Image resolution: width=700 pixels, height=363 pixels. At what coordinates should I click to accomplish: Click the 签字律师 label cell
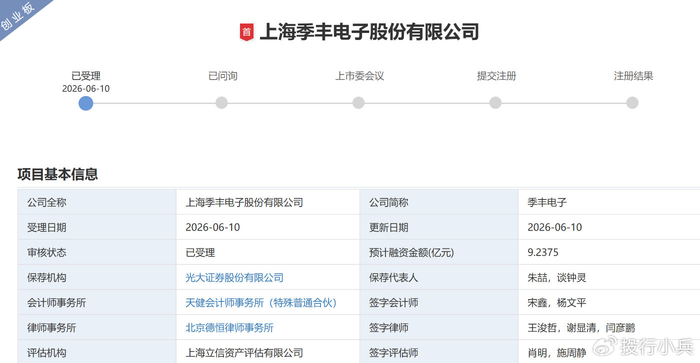click(439, 327)
